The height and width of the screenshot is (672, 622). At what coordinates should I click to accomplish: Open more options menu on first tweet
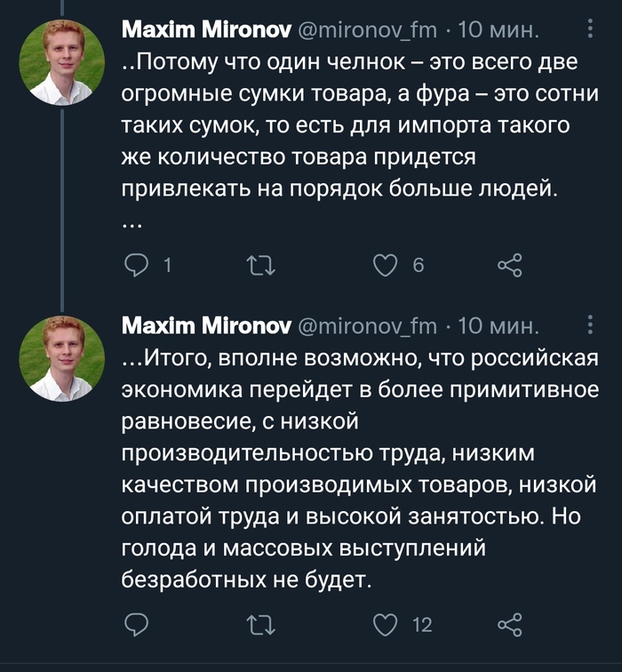point(592,33)
